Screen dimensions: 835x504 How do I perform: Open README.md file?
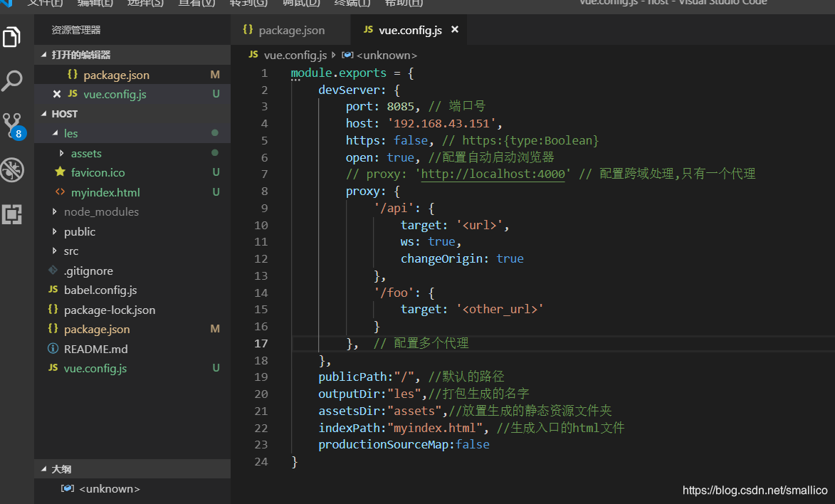[132, 349]
